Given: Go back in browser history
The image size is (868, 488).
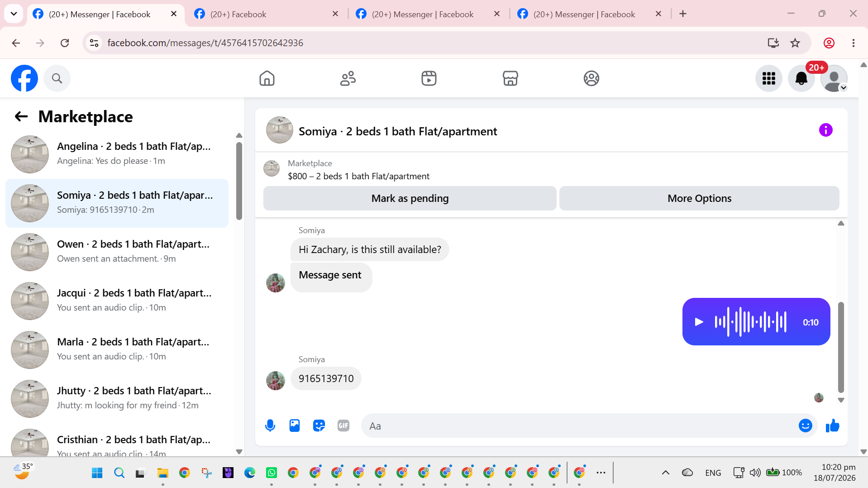Looking at the screenshot, I should [16, 43].
